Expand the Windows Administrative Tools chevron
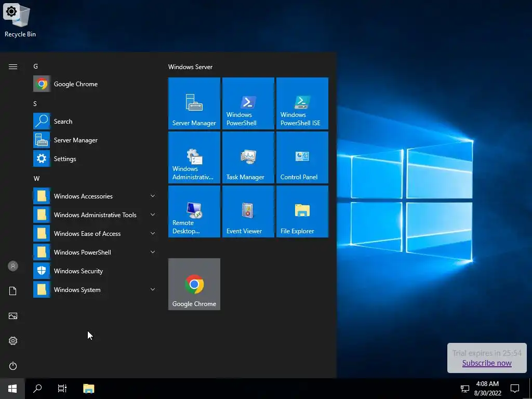Viewport: 532px width, 399px height. [153, 215]
